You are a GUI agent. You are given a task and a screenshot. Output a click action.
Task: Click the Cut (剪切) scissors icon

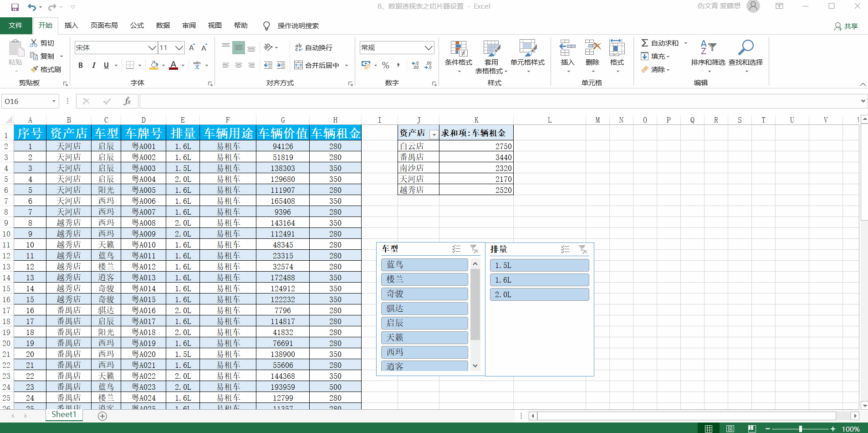point(34,43)
